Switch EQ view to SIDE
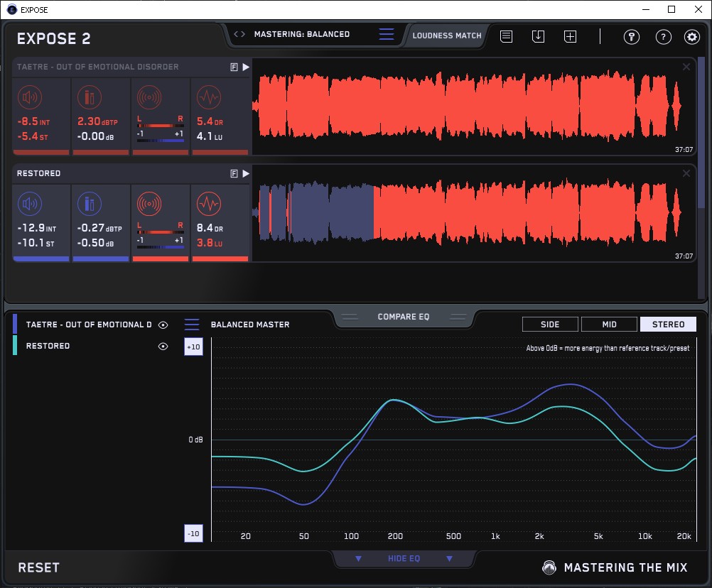 pyautogui.click(x=550, y=325)
